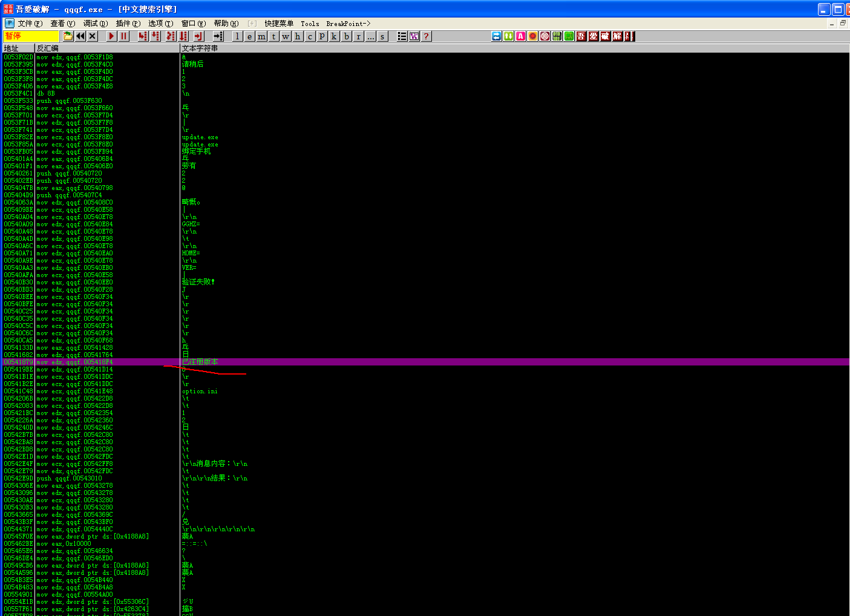Open help with the question mark icon
Image resolution: width=850 pixels, height=616 pixels.
(x=427, y=36)
